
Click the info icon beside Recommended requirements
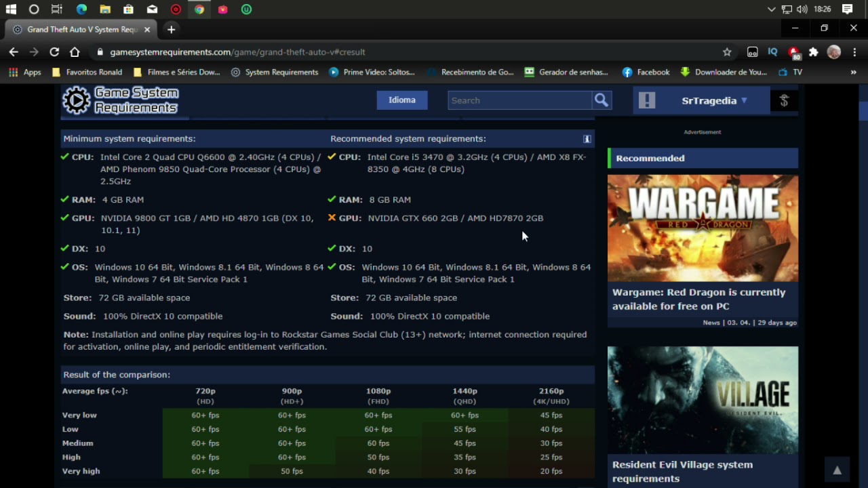(587, 139)
